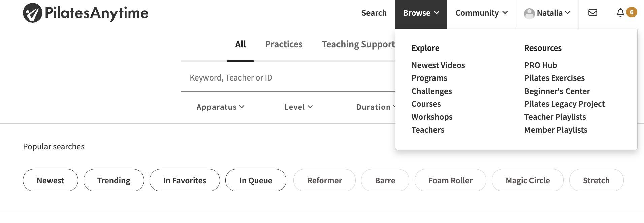The height and width of the screenshot is (223, 644).
Task: Open the Apparatus filter dropdown
Action: [220, 107]
